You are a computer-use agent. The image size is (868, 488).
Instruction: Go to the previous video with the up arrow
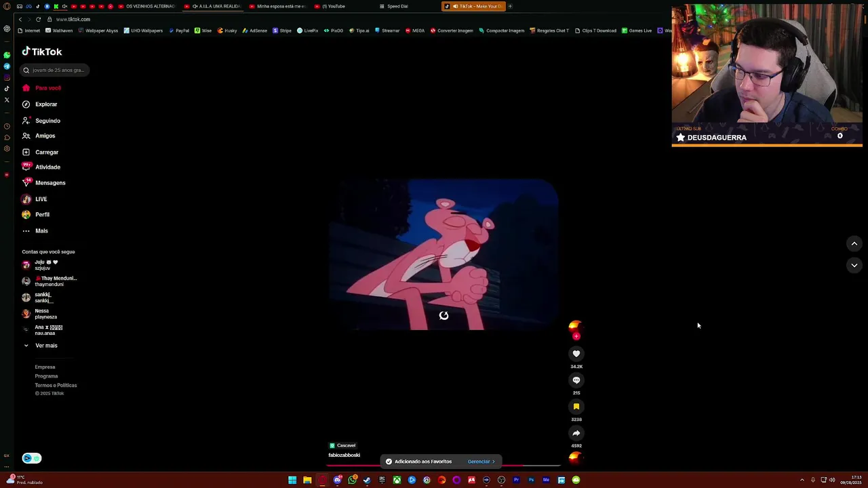click(854, 243)
